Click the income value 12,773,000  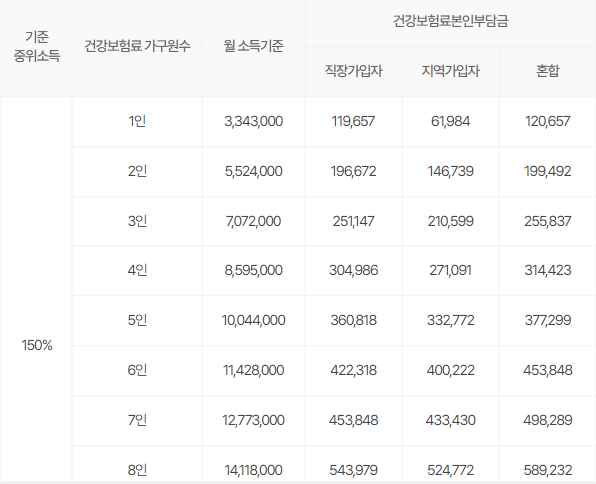pyautogui.click(x=254, y=420)
